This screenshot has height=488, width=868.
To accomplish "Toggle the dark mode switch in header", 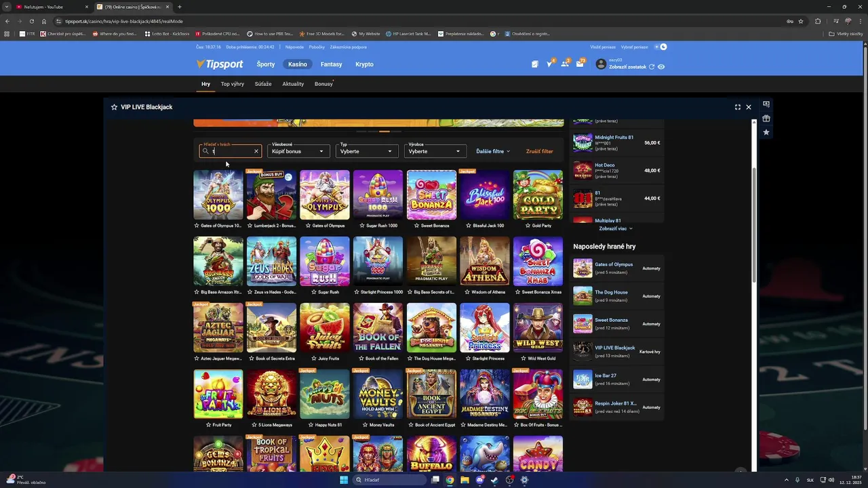I will coord(660,47).
